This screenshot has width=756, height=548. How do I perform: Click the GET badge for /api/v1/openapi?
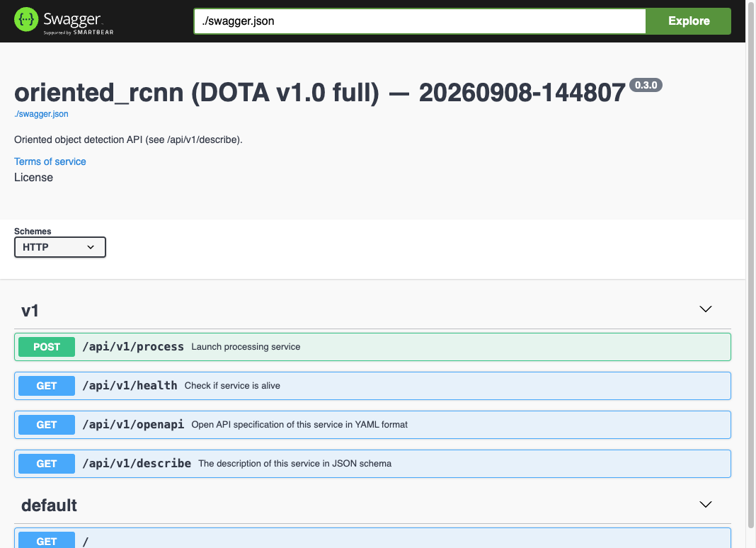47,425
